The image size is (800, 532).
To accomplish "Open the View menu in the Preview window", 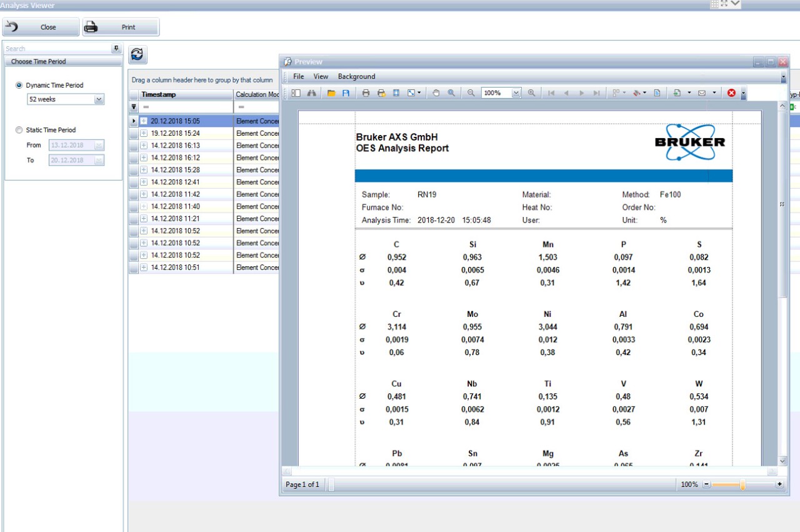I will [321, 76].
